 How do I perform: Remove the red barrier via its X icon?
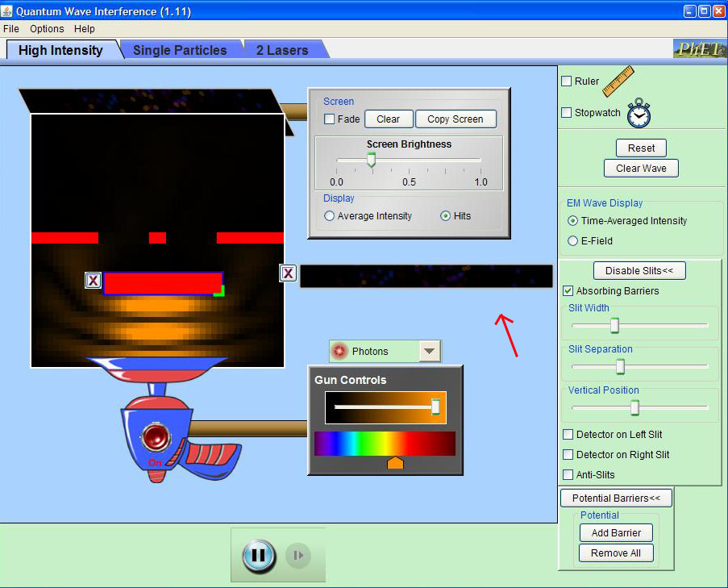point(93,280)
